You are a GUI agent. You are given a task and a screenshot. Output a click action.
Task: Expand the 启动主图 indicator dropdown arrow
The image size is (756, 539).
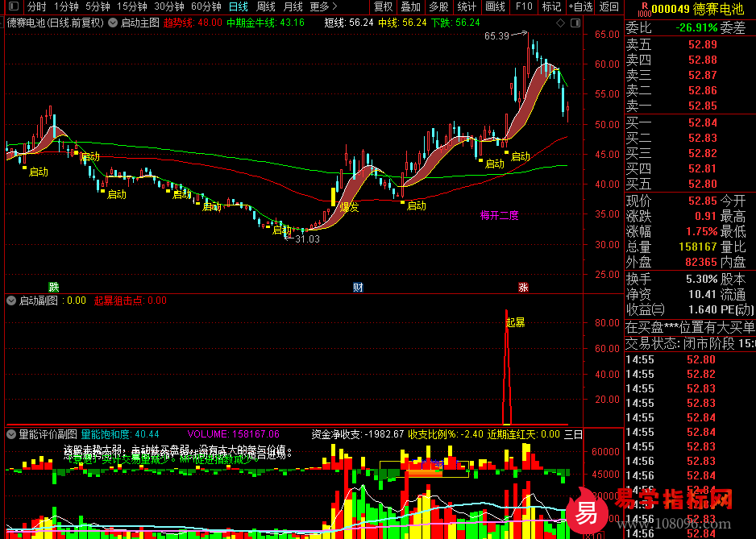[113, 23]
